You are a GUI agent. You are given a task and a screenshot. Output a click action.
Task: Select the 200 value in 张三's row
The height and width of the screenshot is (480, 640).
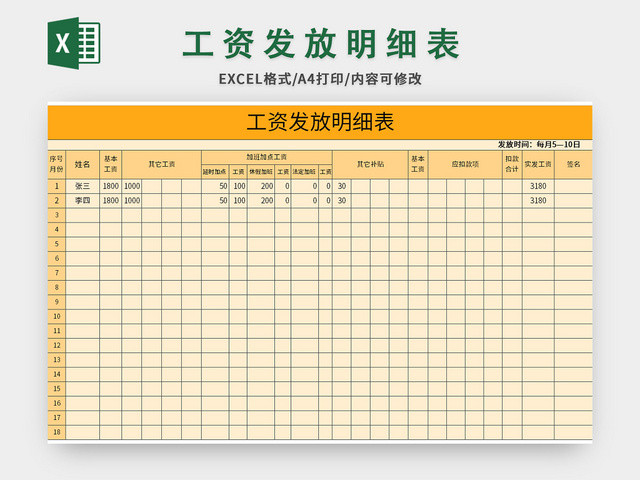point(261,186)
